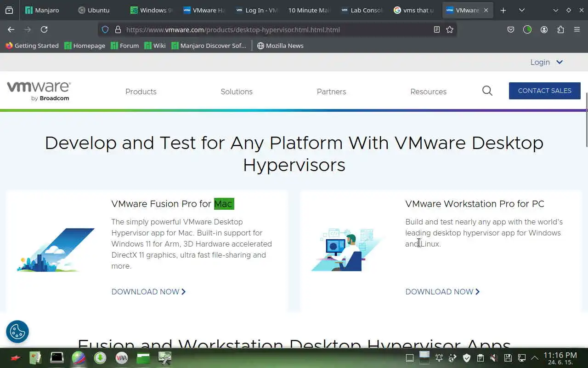Screen dimensions: 588x368
Task: Open the web browser globe taskbar icon
Action: coord(79,358)
